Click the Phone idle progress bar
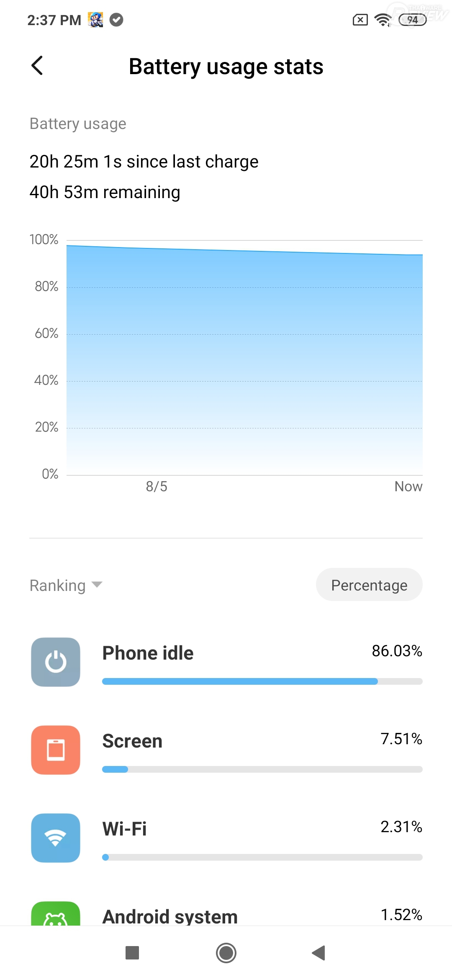Screen dimensions: 452x980 (x=262, y=681)
